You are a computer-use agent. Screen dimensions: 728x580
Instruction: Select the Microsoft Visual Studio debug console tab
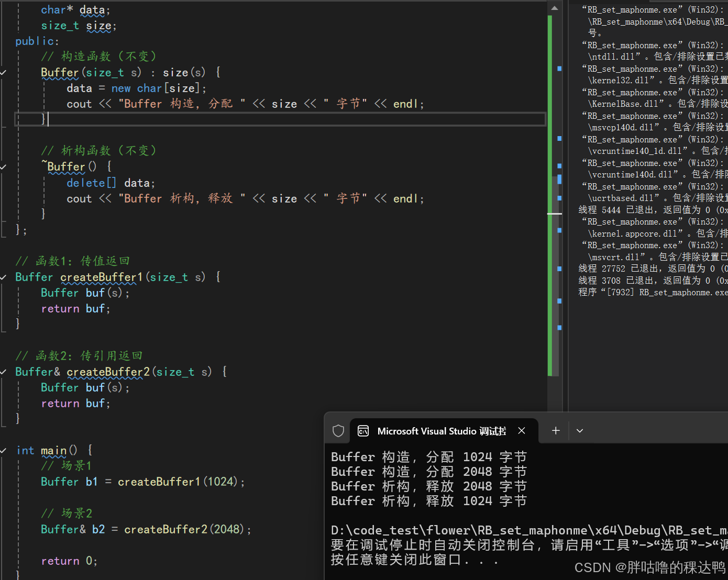click(x=444, y=431)
